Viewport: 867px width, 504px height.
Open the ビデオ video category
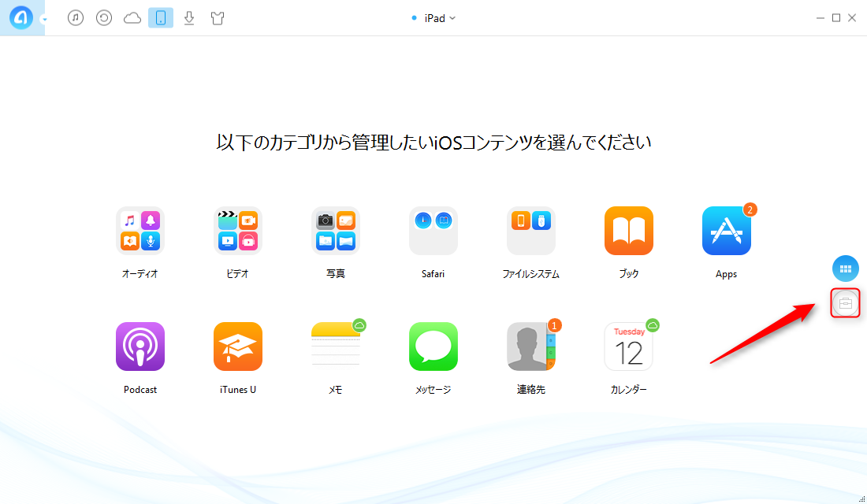coord(238,231)
